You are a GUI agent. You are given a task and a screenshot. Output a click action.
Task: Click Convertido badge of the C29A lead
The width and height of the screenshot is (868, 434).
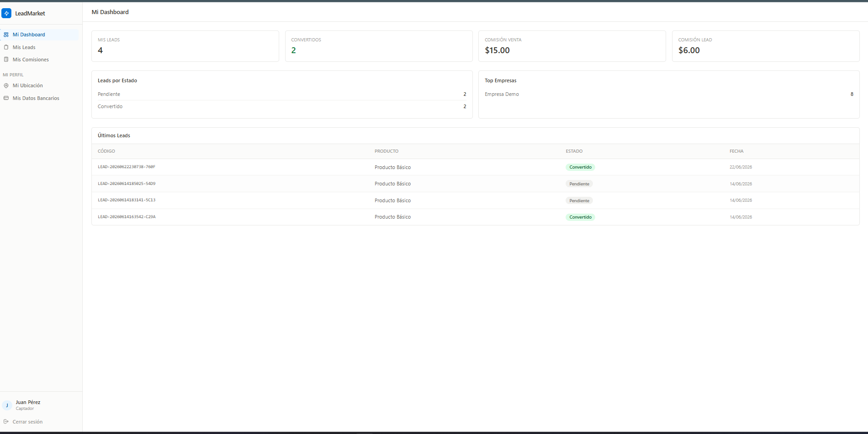(x=580, y=217)
